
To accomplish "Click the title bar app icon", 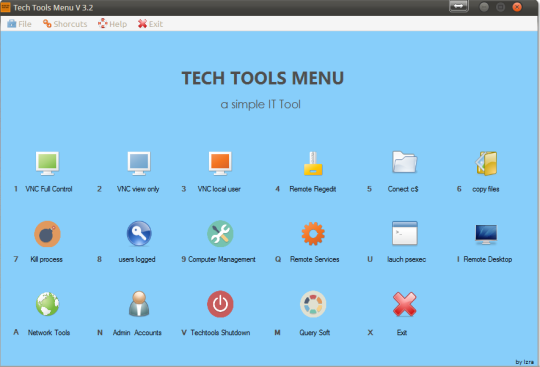I will pos(6,7).
